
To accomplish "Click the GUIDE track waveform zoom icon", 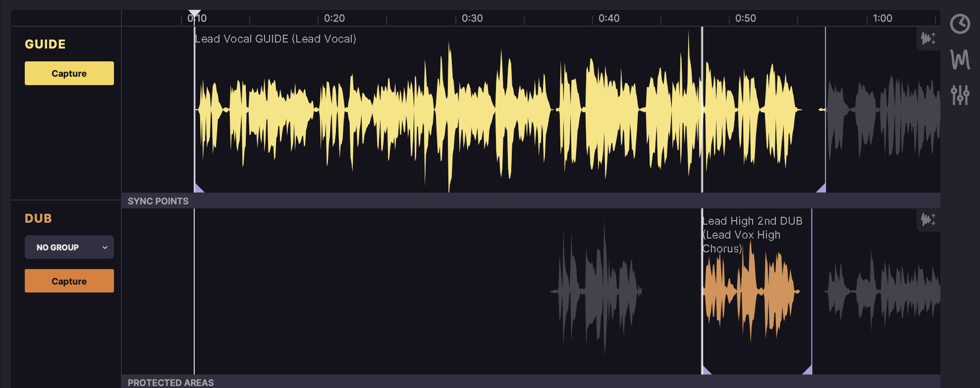I will tap(928, 38).
